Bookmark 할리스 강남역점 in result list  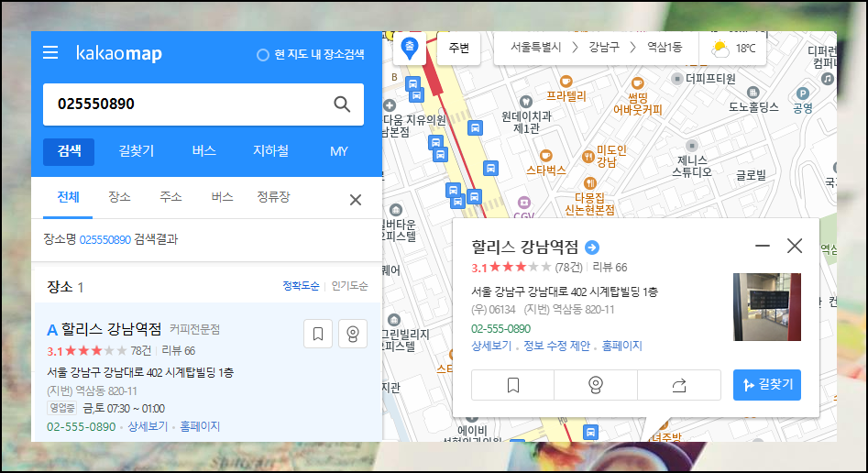(318, 334)
